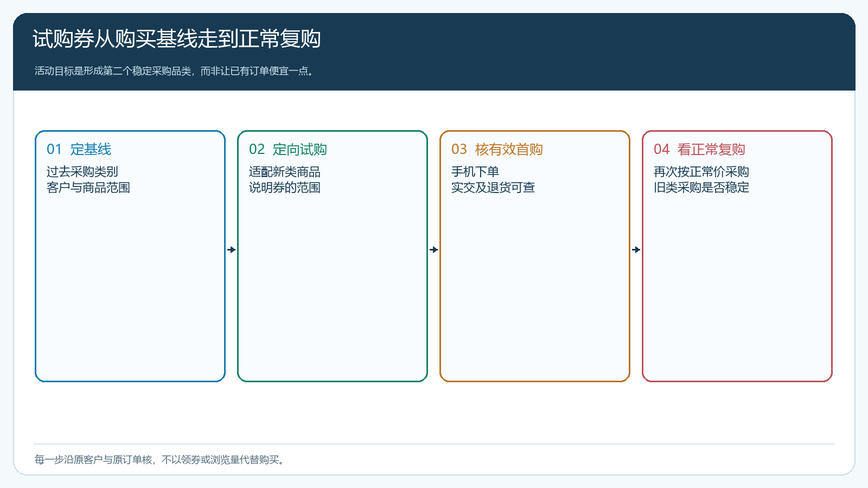The height and width of the screenshot is (488, 868).
Task: Click the arrow between 核有效首购 and 看正常复购 cards
Action: (x=636, y=249)
